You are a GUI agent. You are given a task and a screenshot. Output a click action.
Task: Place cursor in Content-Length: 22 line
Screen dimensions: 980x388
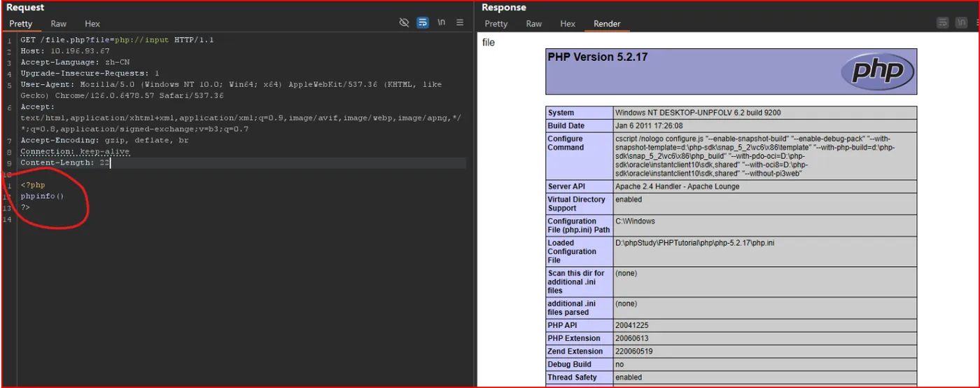(65, 163)
